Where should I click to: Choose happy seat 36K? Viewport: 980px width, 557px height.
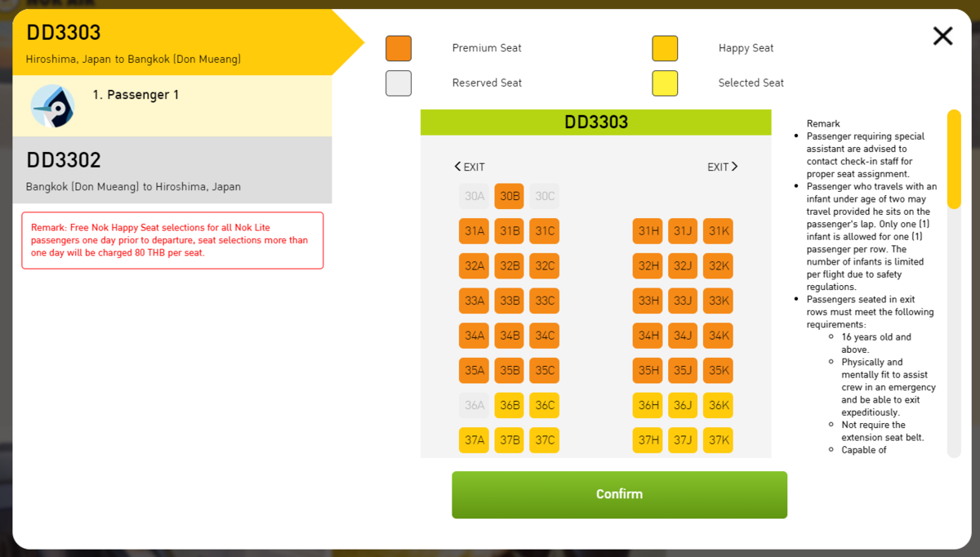pos(719,406)
